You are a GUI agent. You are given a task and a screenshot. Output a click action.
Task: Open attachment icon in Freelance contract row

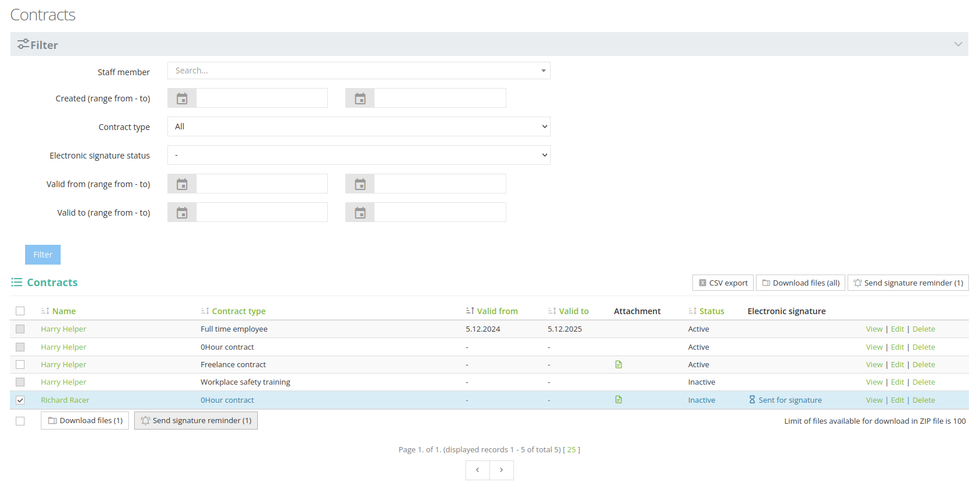(618, 365)
